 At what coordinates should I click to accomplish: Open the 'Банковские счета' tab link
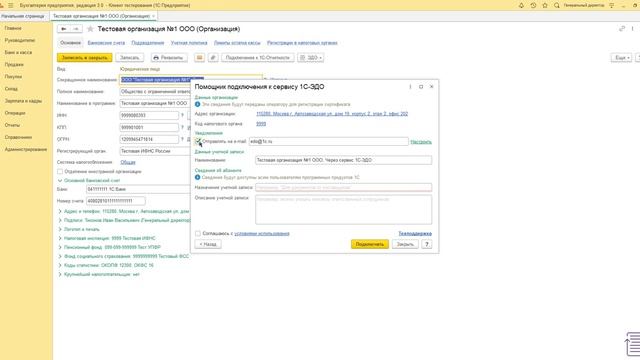[x=106, y=43]
